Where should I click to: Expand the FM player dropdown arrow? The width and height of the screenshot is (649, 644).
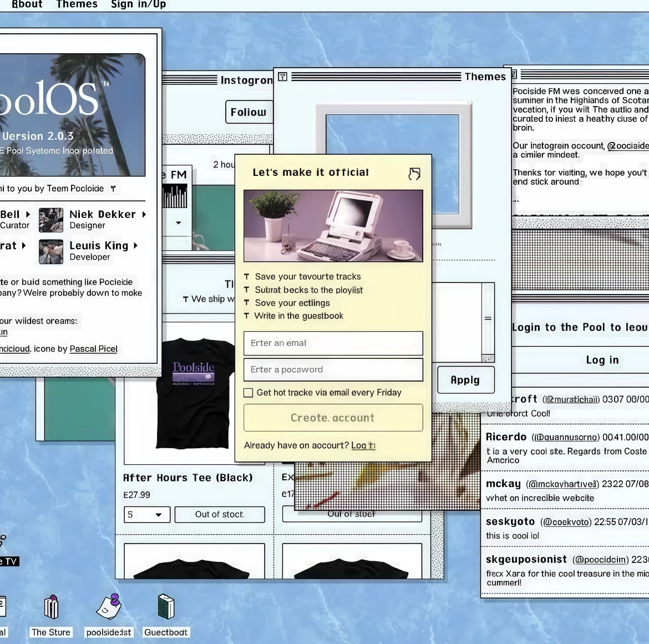tap(178, 223)
